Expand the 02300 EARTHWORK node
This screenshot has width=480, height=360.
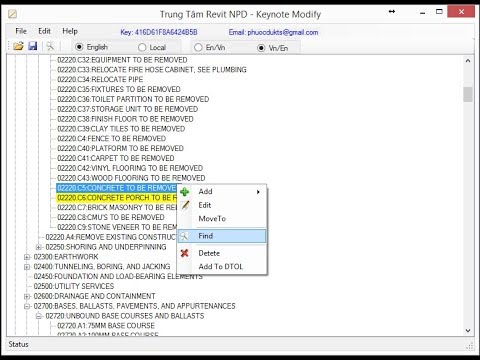(27, 257)
